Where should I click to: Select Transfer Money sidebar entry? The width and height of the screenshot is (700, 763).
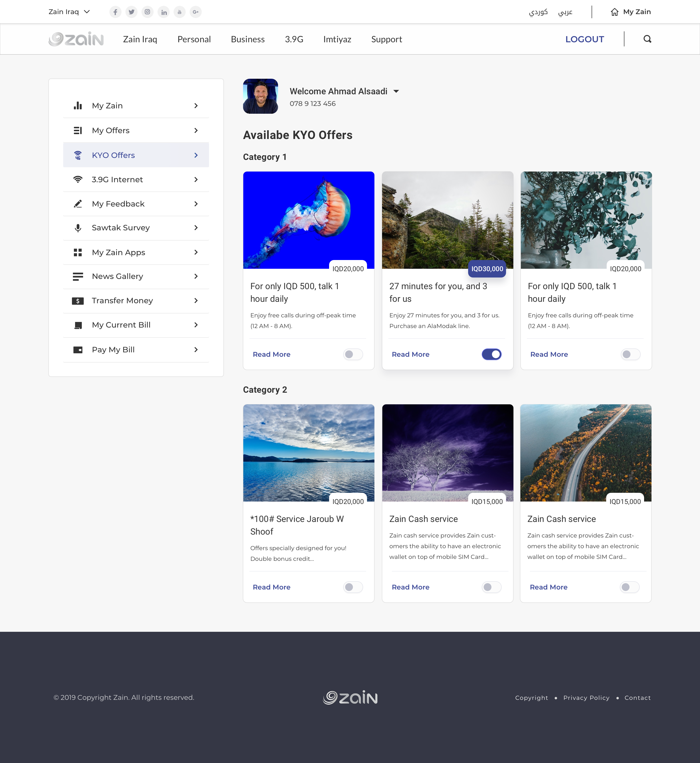click(136, 301)
